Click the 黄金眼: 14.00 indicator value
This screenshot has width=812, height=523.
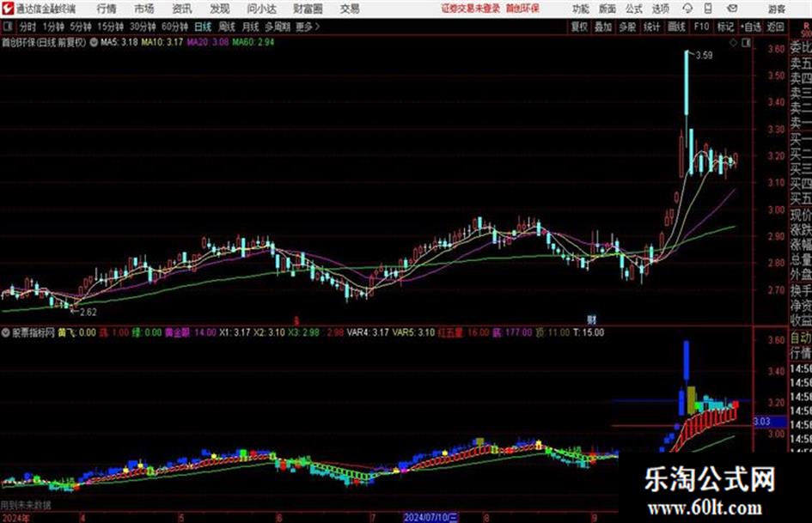pos(190,332)
